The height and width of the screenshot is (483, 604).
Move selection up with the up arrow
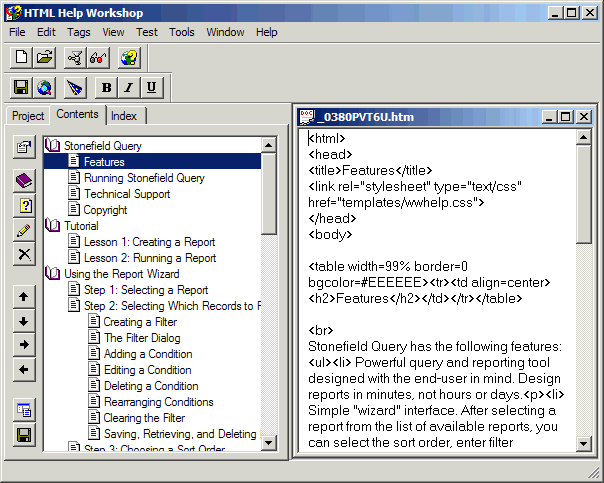24,297
